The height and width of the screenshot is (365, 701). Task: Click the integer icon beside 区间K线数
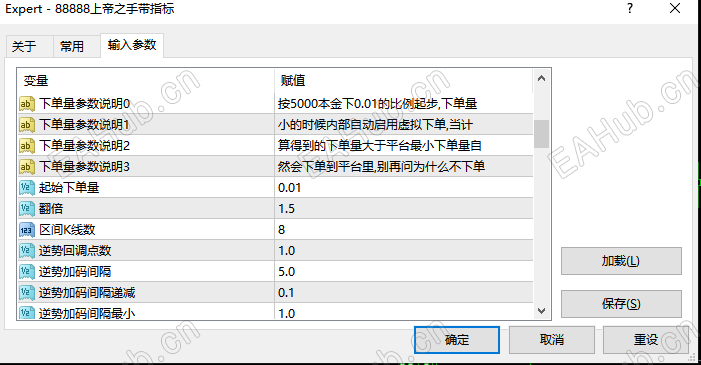[26, 230]
